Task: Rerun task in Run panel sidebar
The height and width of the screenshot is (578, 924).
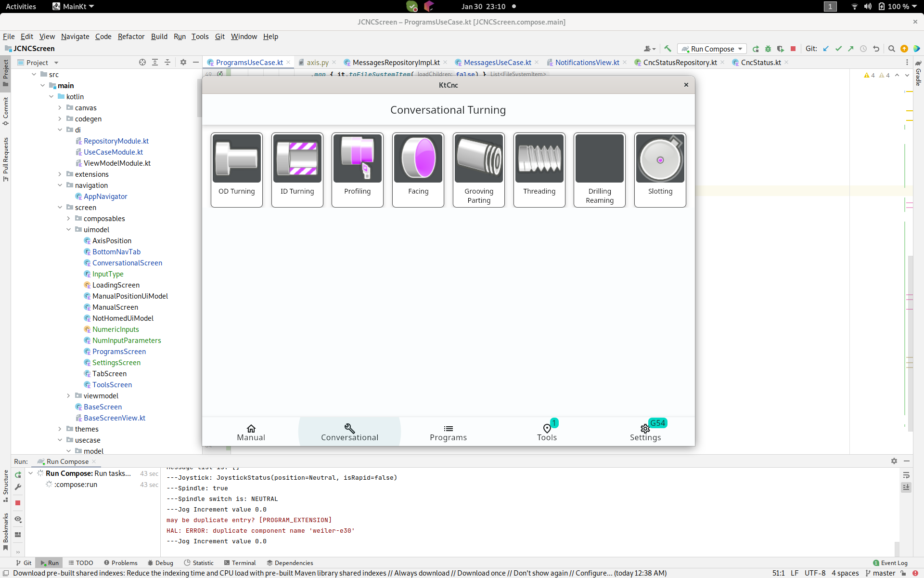Action: click(18, 474)
